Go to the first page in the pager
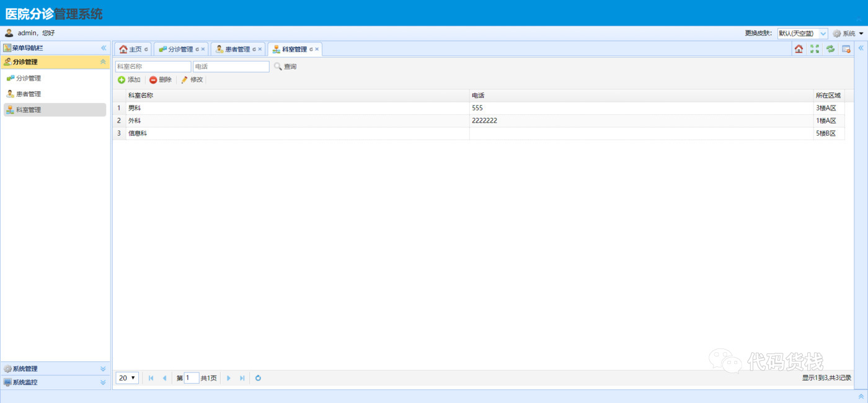This screenshot has height=403, width=868. pos(151,378)
